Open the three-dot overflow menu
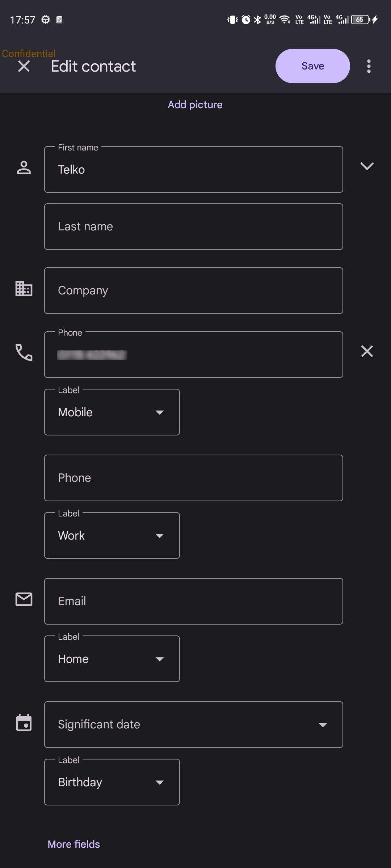This screenshot has height=868, width=391. pos(369,66)
